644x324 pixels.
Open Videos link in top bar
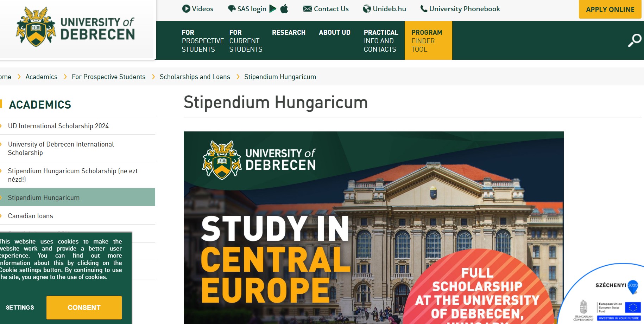203,9
